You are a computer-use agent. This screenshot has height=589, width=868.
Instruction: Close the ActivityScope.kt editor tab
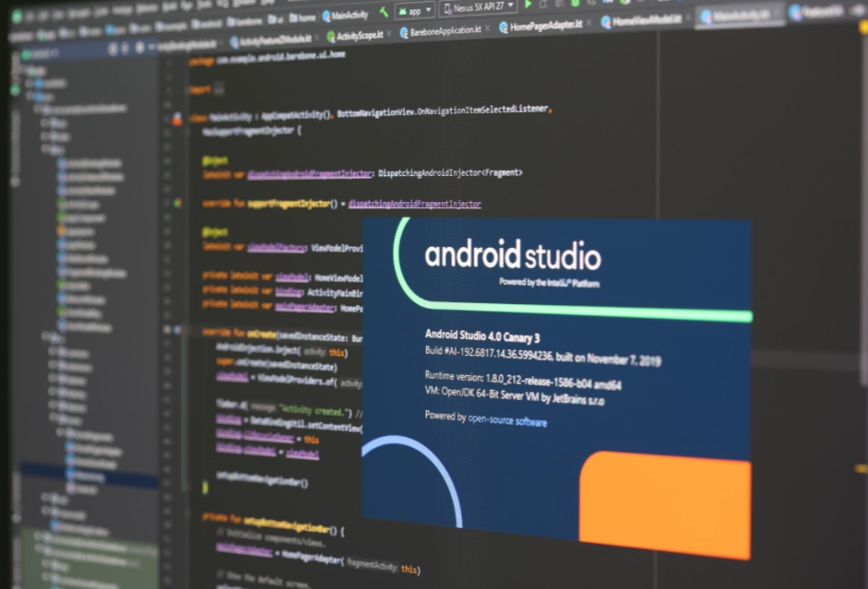pyautogui.click(x=388, y=33)
